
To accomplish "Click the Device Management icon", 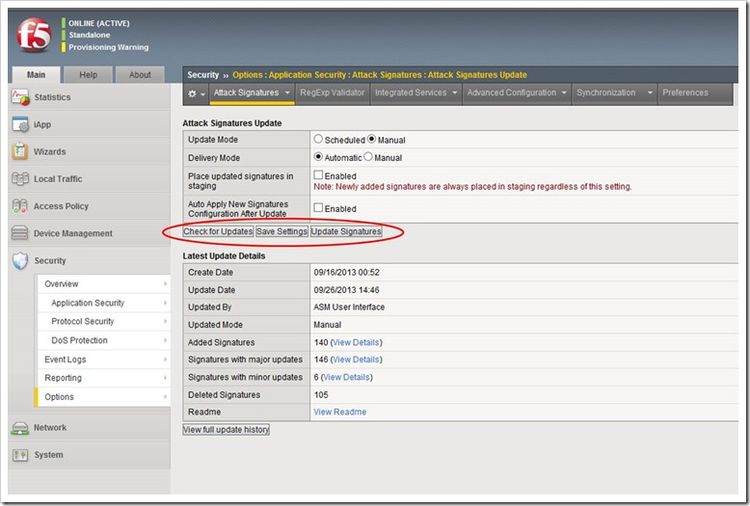I will click(x=20, y=234).
